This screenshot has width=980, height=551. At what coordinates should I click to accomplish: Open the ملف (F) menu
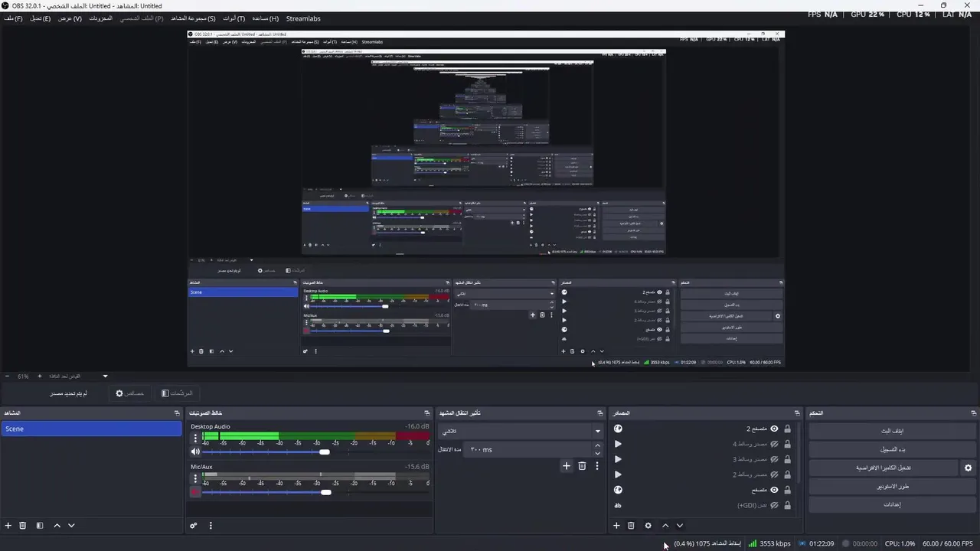(13, 18)
